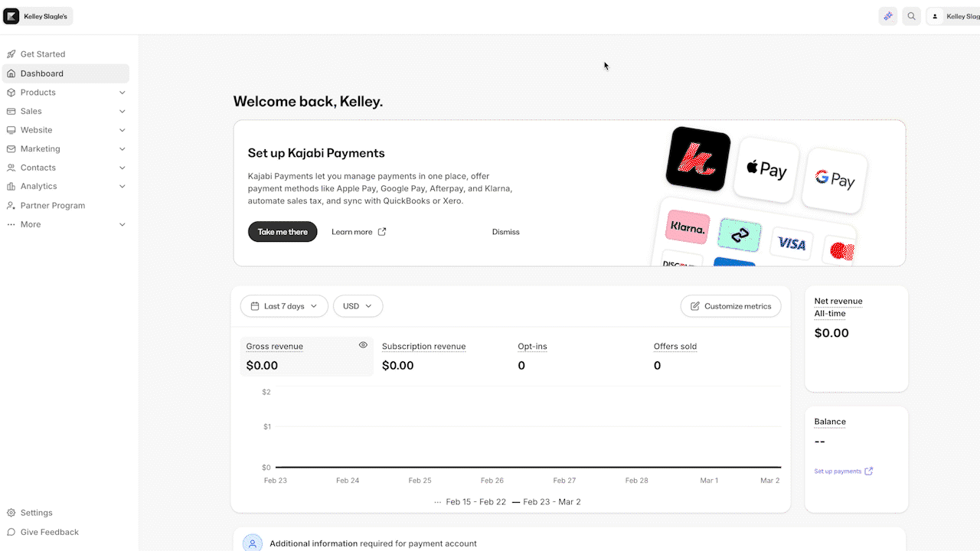Toggle Gross revenue eye visibility icon
The height and width of the screenshot is (551, 980).
pos(363,345)
